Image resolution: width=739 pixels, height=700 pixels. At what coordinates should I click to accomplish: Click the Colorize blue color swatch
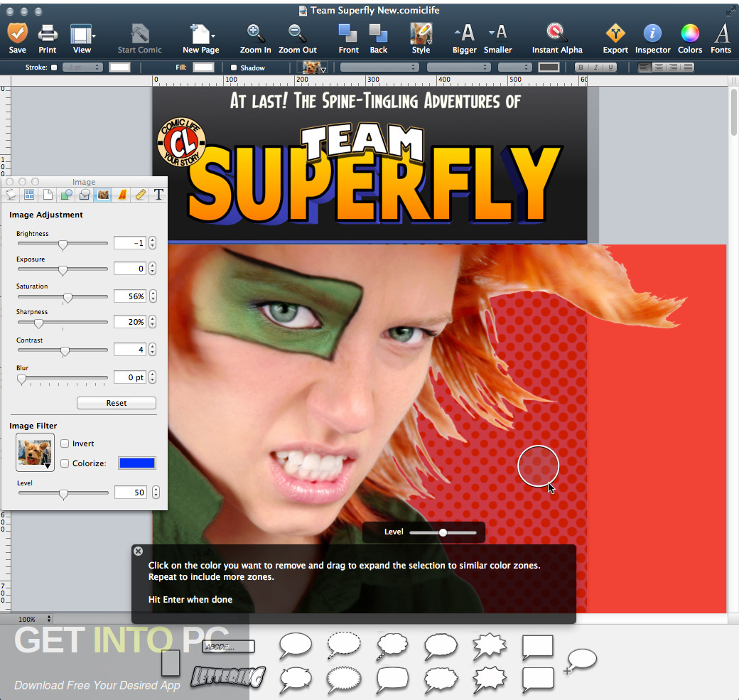pos(137,463)
